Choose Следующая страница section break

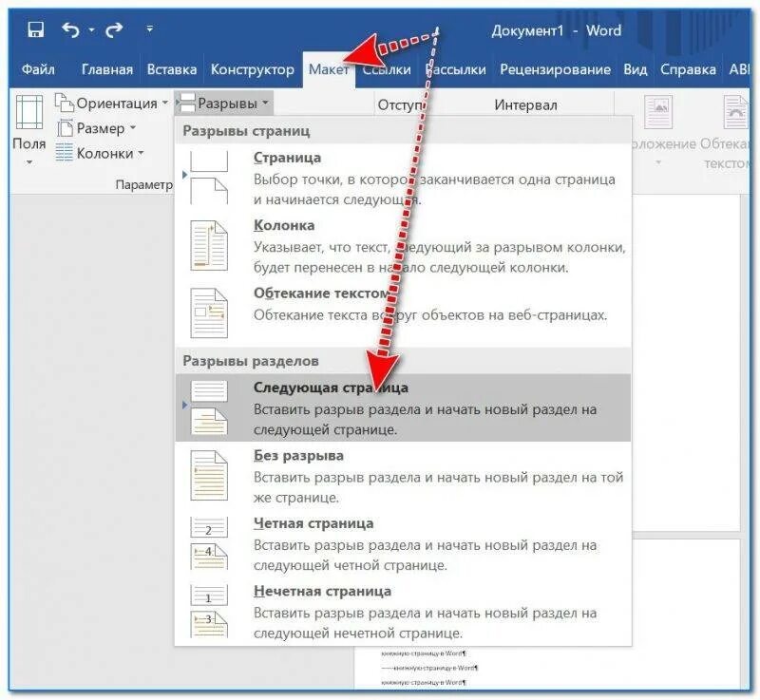pos(403,407)
